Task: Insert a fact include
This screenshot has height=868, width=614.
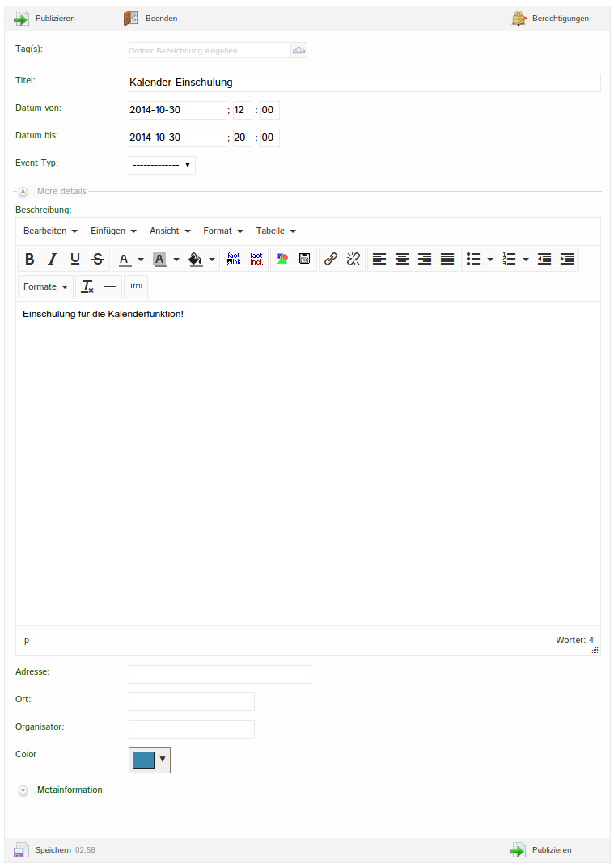Action: (x=256, y=259)
